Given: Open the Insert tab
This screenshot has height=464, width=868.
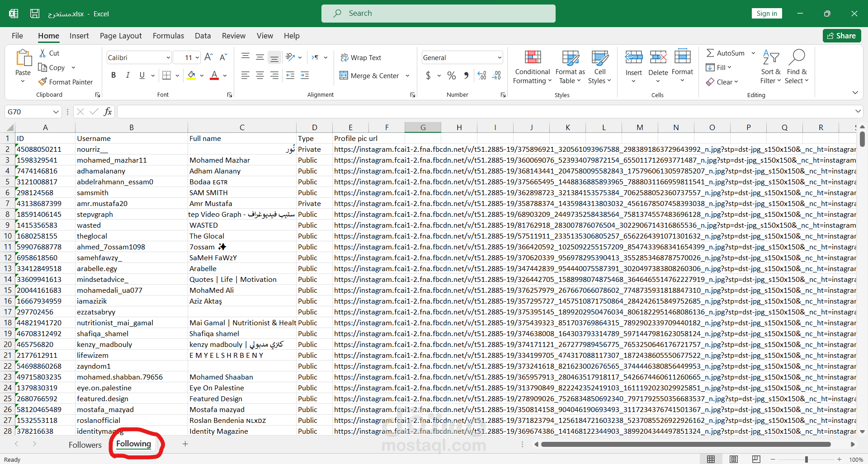Looking at the screenshot, I should point(79,36).
